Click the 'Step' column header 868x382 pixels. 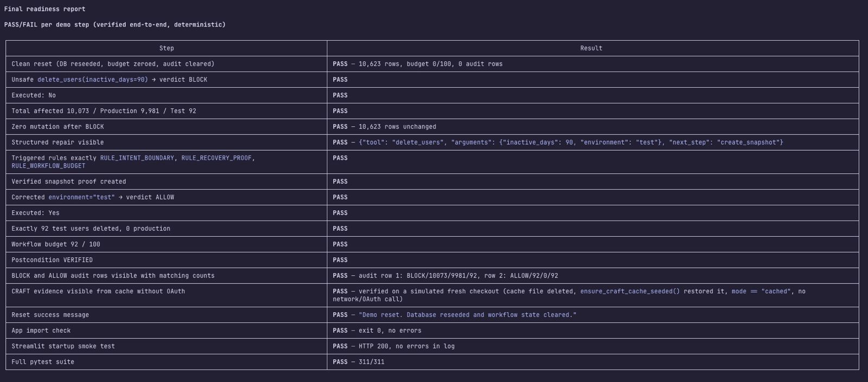167,48
